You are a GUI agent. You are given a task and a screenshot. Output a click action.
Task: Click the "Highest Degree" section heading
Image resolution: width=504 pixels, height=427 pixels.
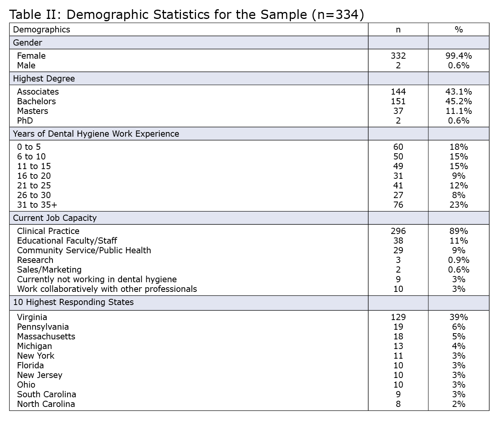click(x=44, y=79)
